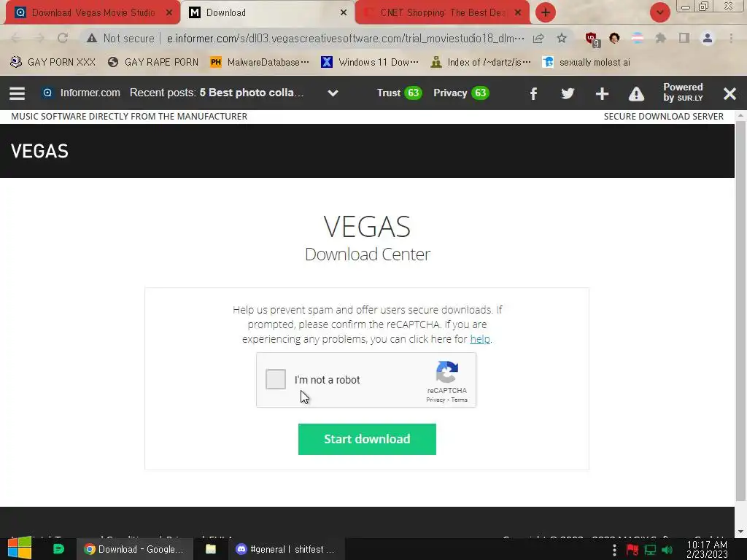Click the page scrollbar thumb
Viewport: 747px width, 560px height.
click(740, 311)
